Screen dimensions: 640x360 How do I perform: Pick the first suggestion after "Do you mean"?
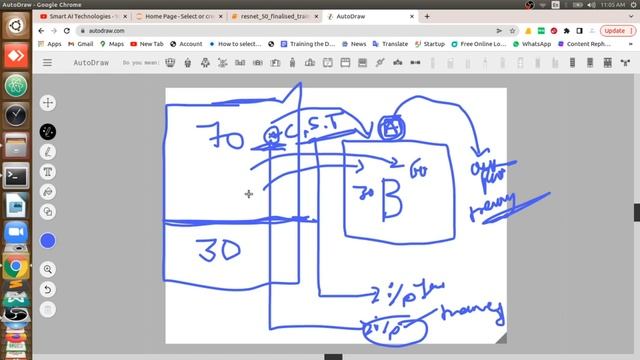pos(170,62)
